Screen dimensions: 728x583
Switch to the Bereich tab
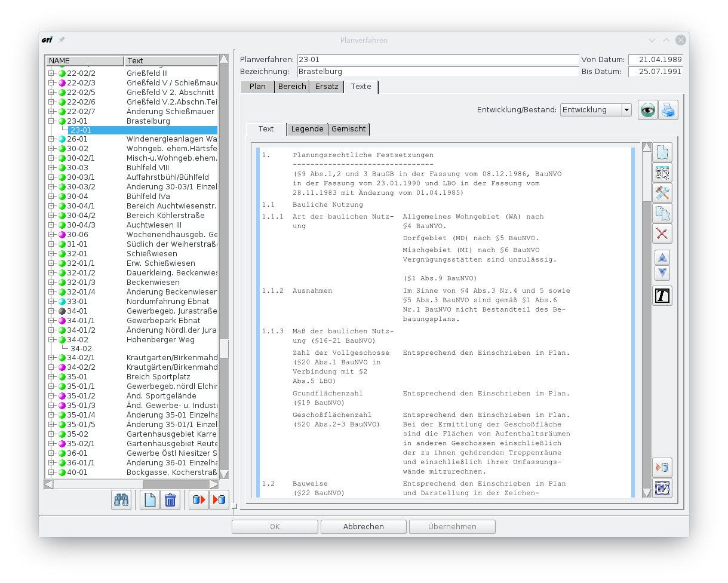pyautogui.click(x=292, y=87)
